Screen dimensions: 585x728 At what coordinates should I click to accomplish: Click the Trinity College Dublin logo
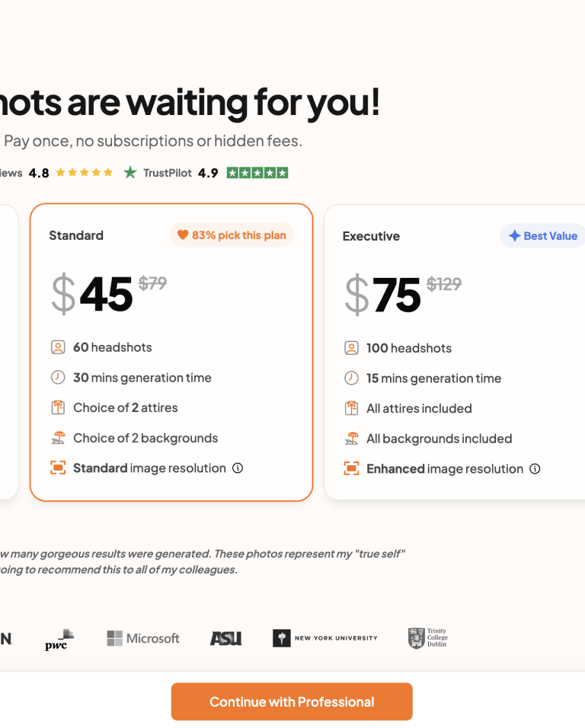(427, 638)
